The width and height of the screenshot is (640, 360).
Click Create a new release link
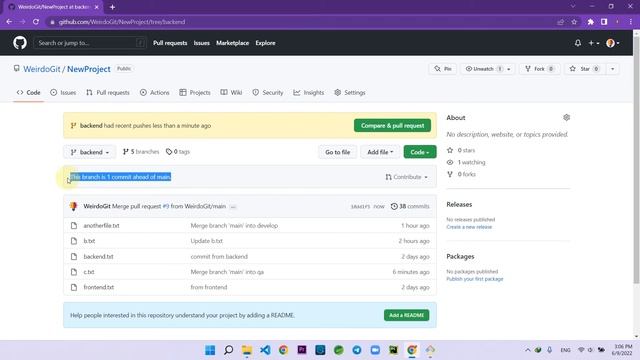tap(469, 227)
